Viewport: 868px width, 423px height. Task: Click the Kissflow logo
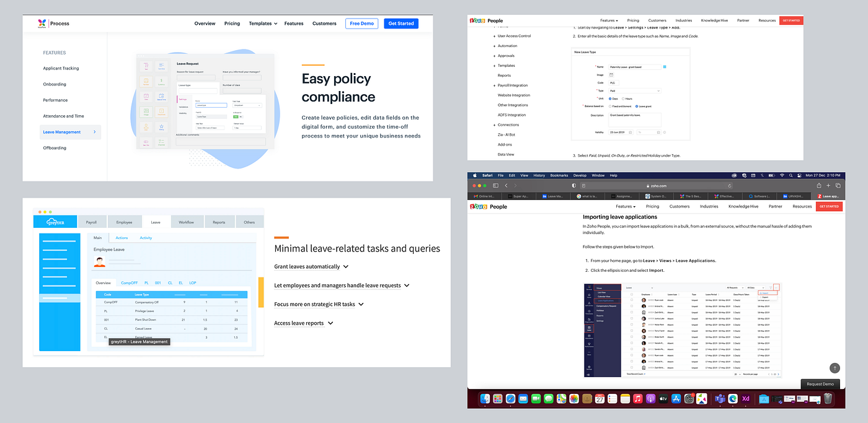click(x=43, y=24)
